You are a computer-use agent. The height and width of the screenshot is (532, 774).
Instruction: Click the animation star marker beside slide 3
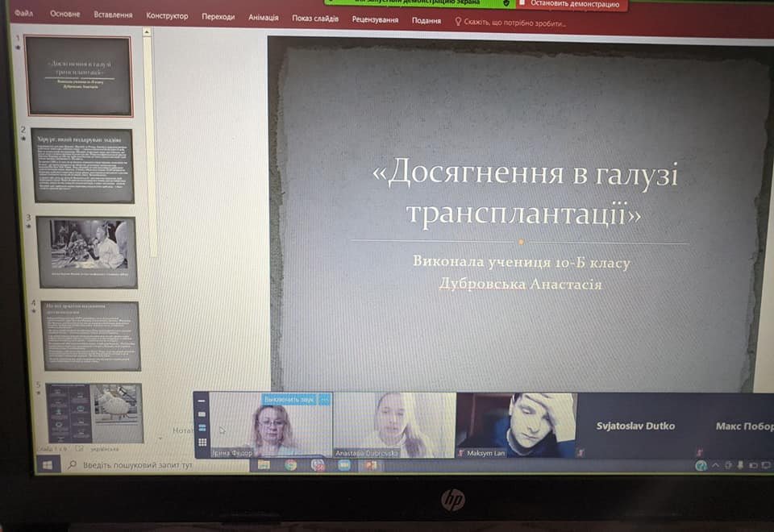click(x=29, y=226)
